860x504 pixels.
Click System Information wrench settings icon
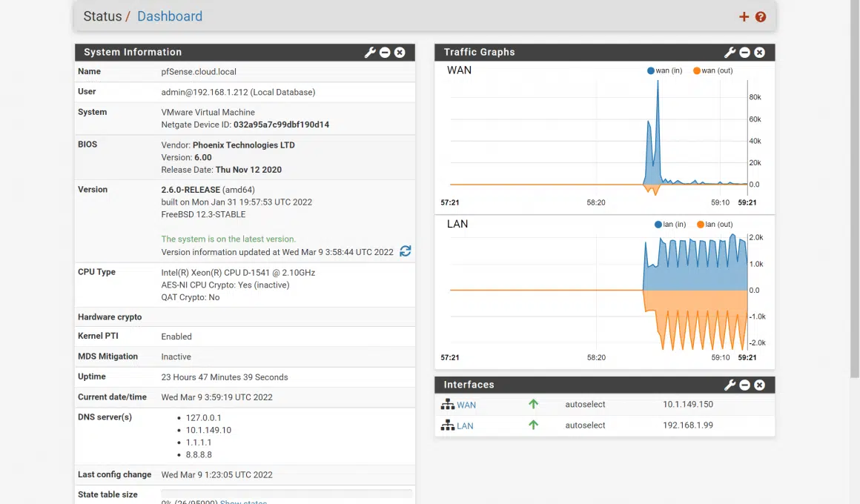370,53
